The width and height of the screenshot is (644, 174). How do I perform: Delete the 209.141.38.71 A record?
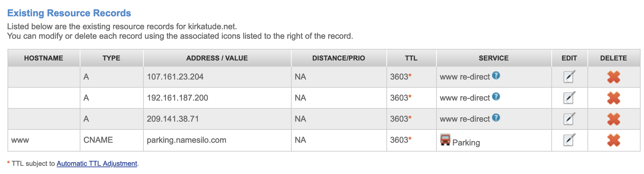coord(613,119)
